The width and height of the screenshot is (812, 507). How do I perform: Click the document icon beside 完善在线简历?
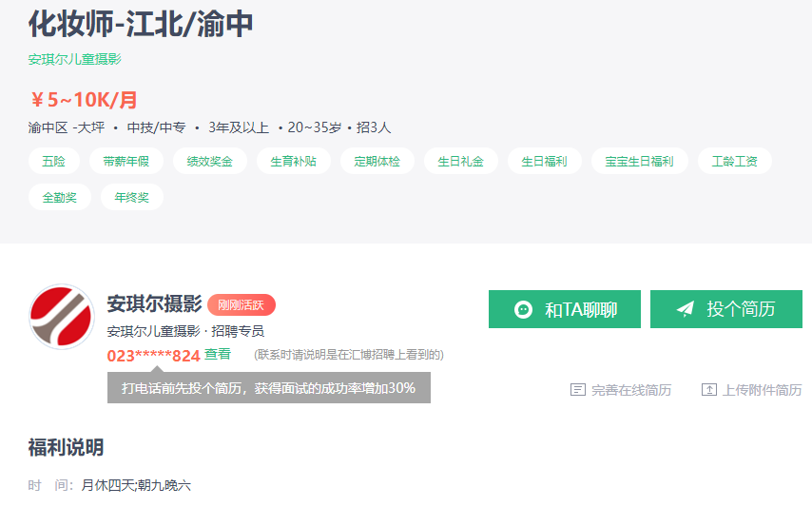click(577, 389)
